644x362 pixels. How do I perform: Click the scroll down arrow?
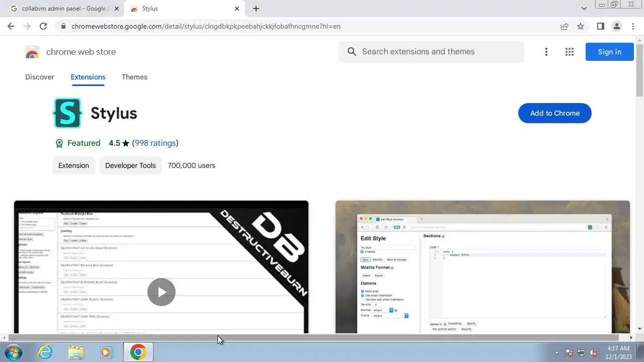639,329
